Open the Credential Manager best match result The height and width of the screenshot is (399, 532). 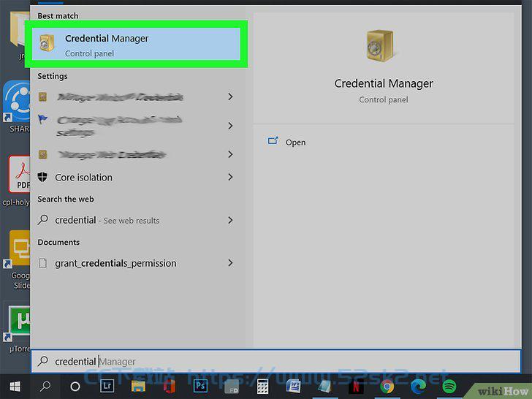(x=136, y=45)
